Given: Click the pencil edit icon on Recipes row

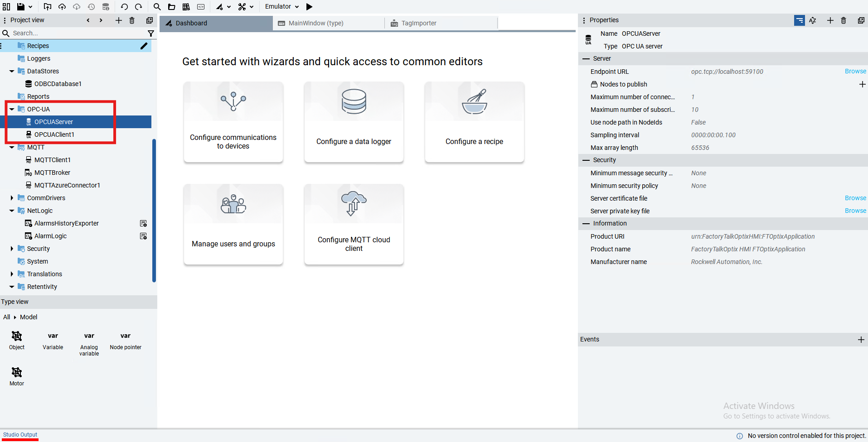Looking at the screenshot, I should point(144,46).
